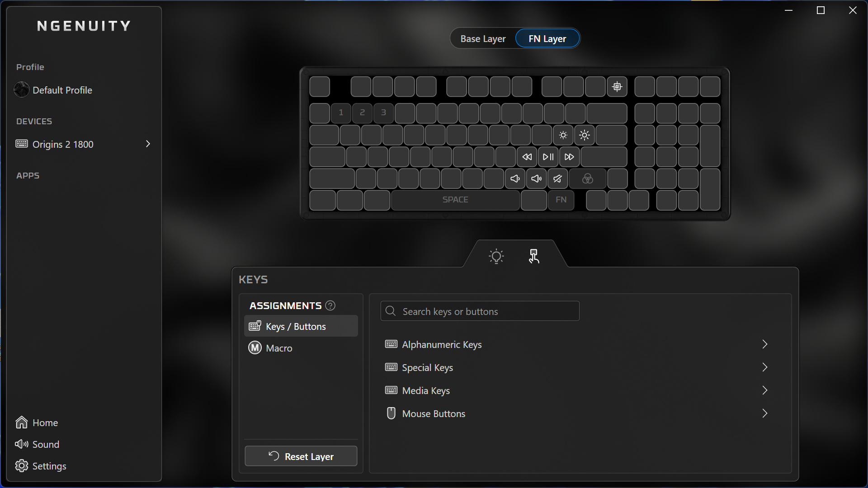The height and width of the screenshot is (488, 868).
Task: Select the fast-forward media key
Action: (570, 157)
